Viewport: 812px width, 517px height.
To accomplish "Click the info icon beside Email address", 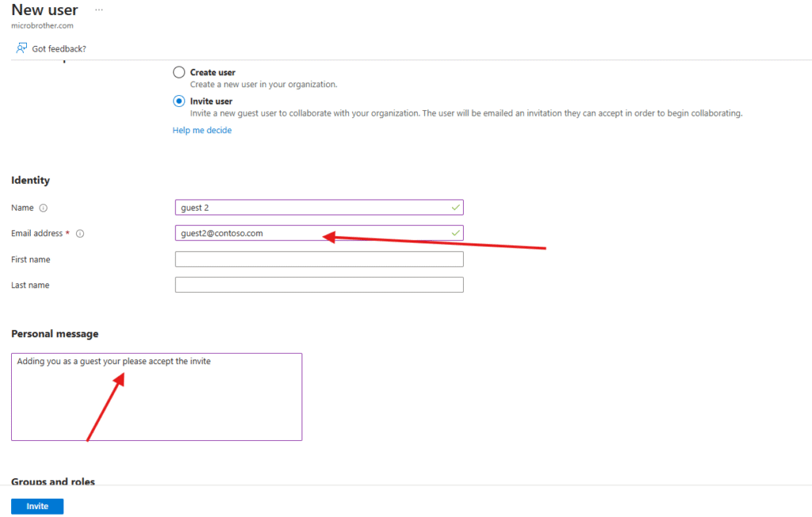I will 80,234.
